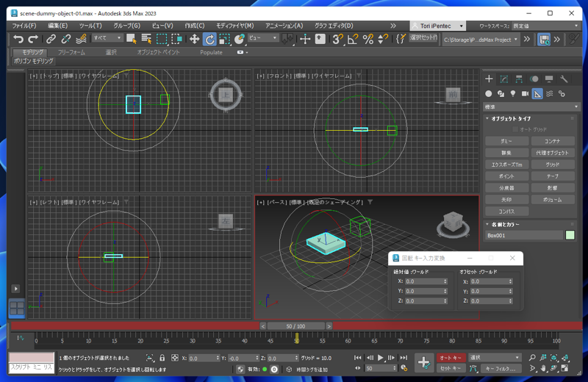Toggle Auto Key (オートキー) mode

449,358
